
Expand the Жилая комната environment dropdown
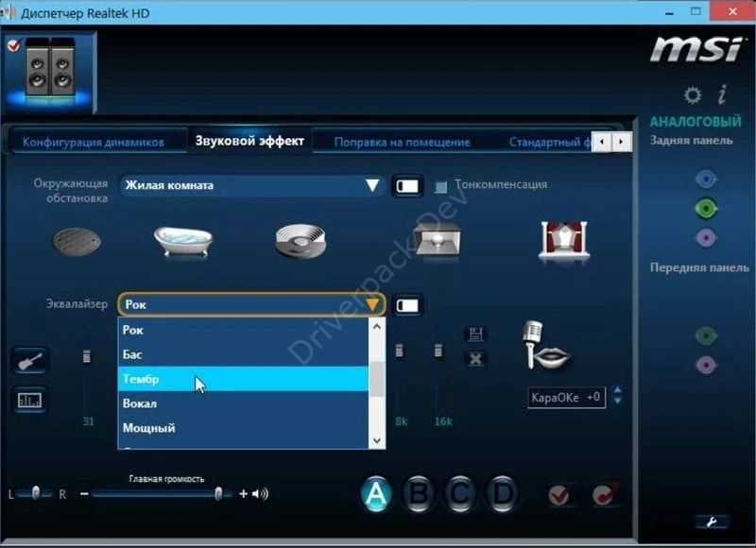click(251, 185)
